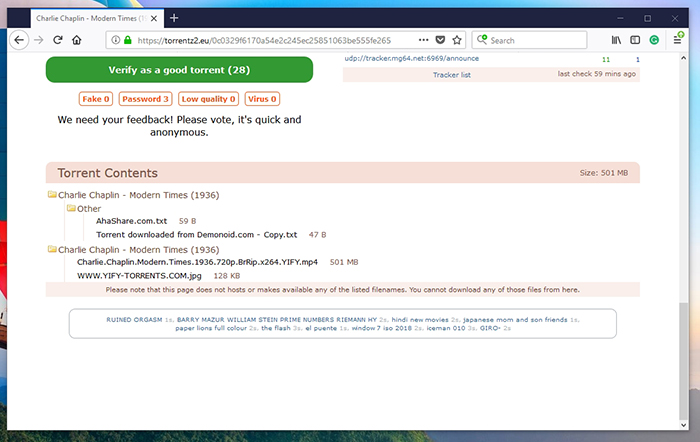Select the first Charlie Chaplin - Modern Times (1936) folder name
This screenshot has width=700, height=442.
(138, 195)
